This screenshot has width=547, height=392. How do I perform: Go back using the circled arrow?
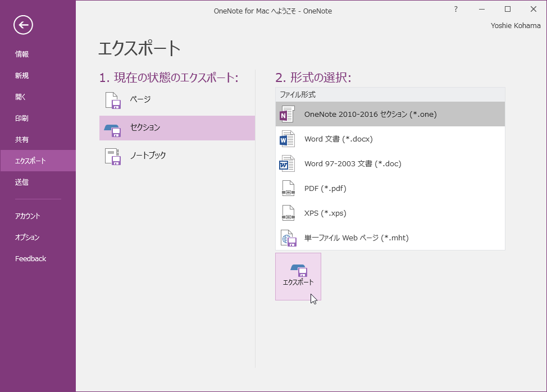(24, 25)
